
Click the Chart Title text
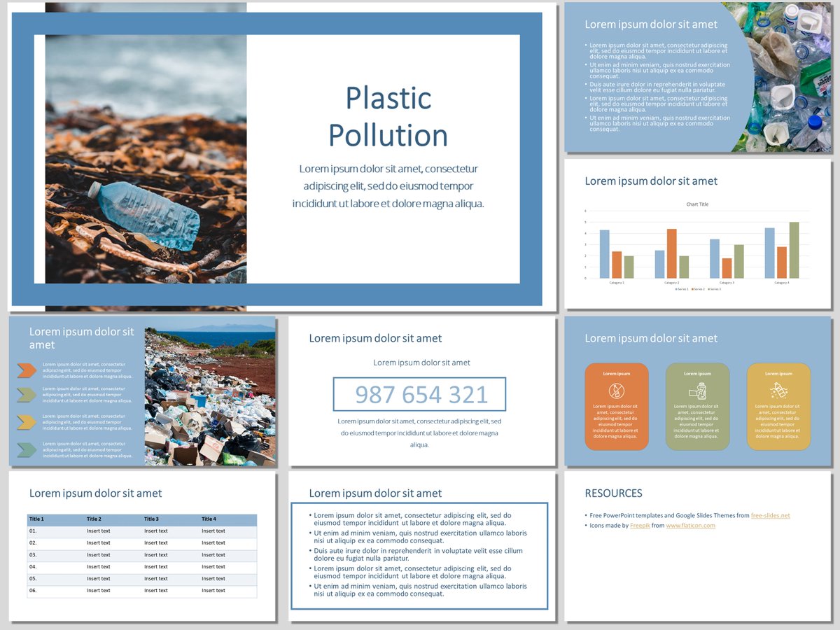[697, 204]
